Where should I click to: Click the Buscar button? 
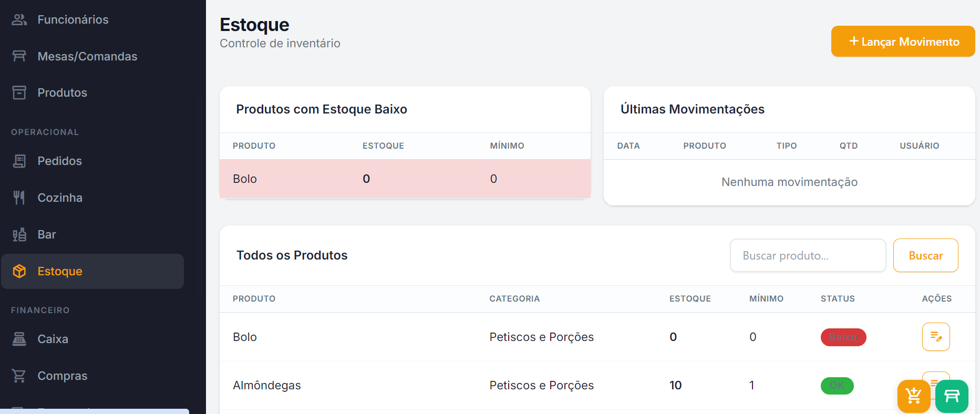[925, 255]
